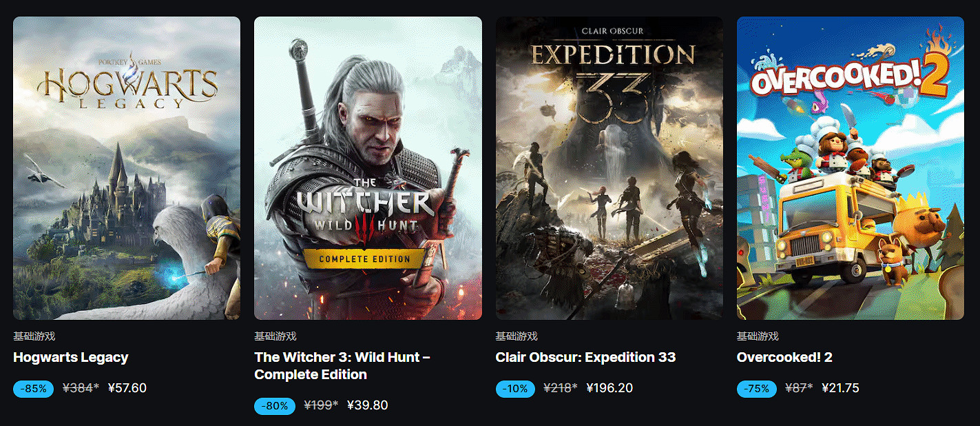
Task: Open The Witcher 3 cover art
Action: (368, 168)
